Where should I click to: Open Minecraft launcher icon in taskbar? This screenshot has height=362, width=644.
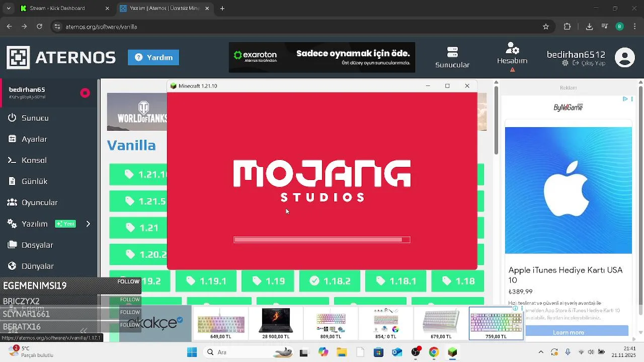coord(452,352)
